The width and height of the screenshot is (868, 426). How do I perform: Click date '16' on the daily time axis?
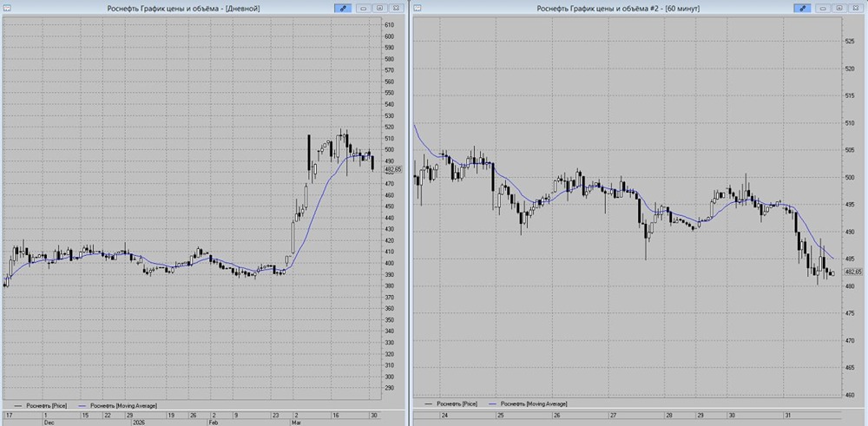coord(335,415)
